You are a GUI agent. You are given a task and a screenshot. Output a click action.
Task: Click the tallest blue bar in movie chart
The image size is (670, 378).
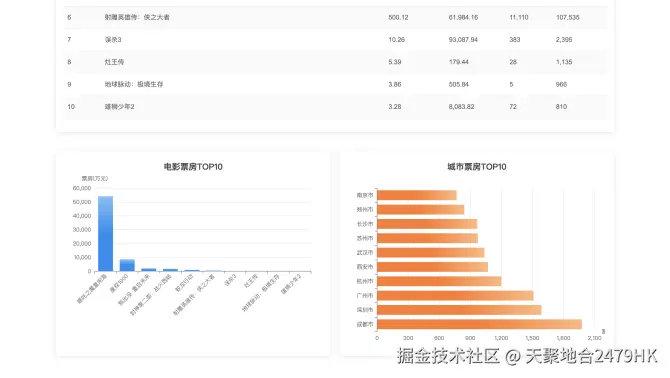click(106, 234)
